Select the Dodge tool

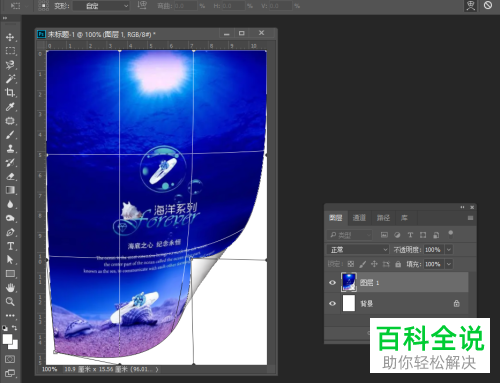click(x=10, y=218)
